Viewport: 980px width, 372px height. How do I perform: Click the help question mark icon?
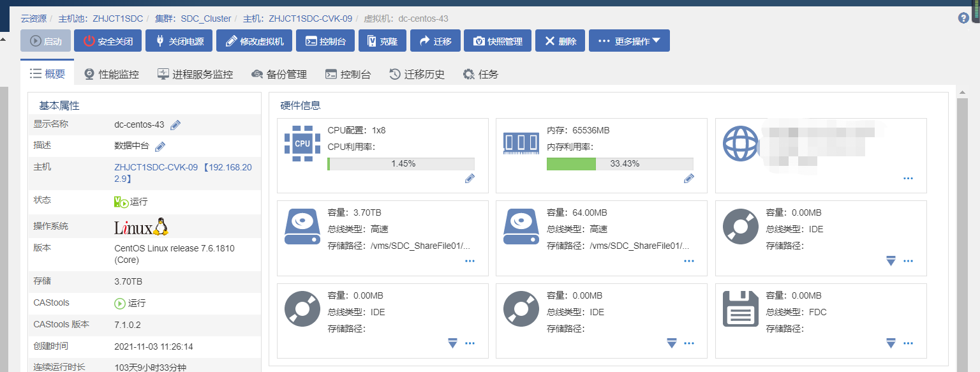963,18
